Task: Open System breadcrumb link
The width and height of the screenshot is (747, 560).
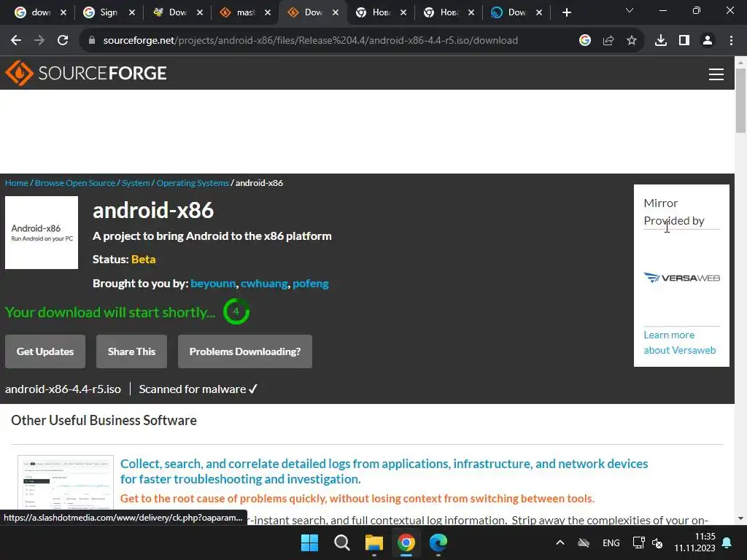Action: (136, 183)
